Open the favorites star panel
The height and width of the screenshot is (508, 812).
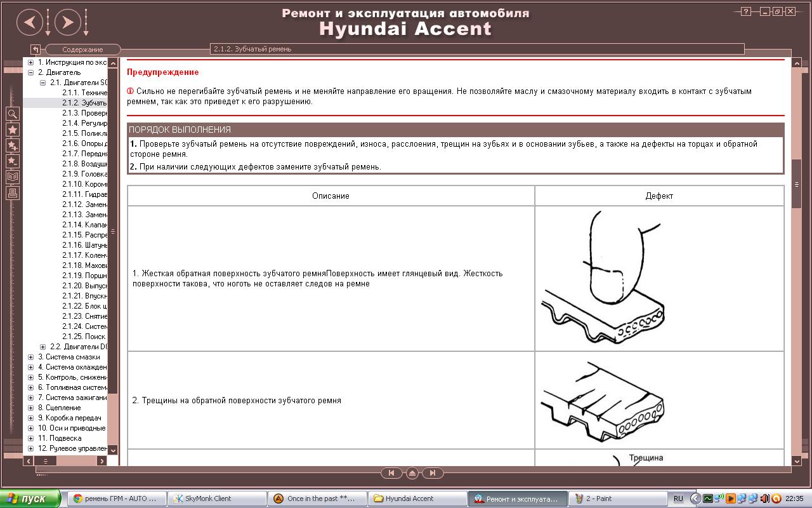coord(12,130)
